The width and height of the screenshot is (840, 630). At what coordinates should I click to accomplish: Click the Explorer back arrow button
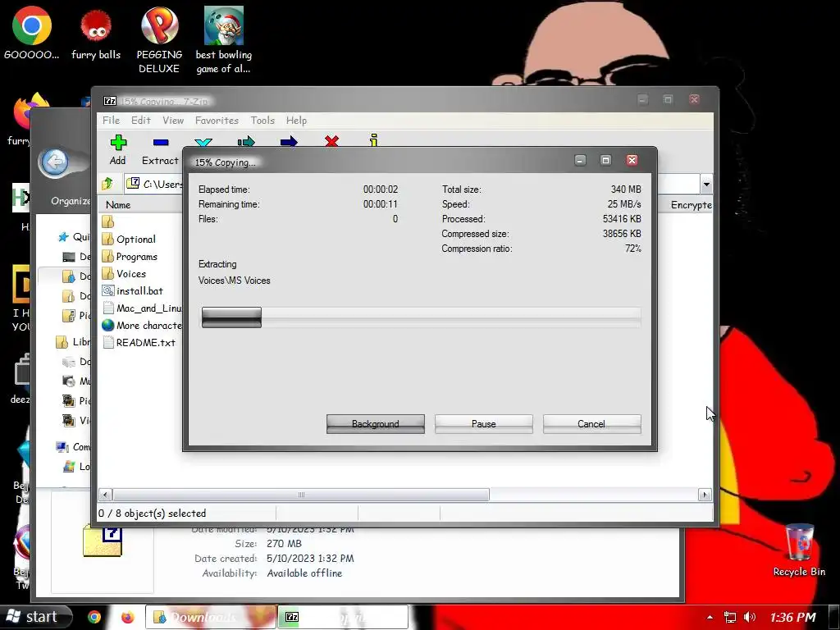click(55, 162)
